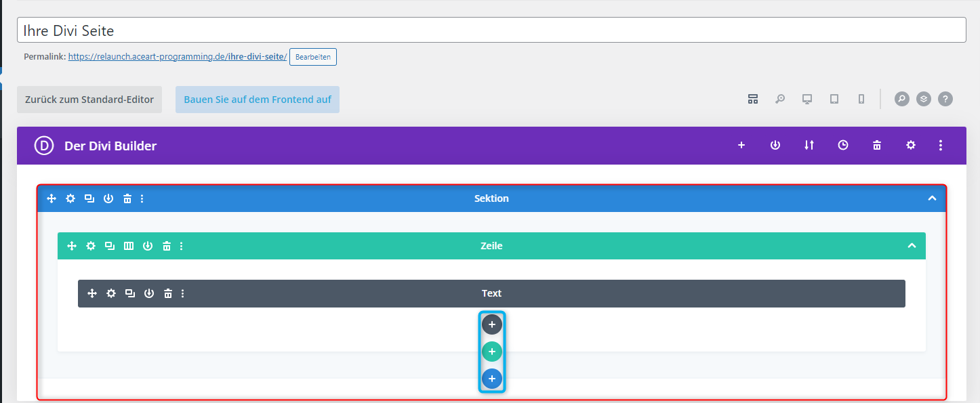Switch to wireframe view icon
Viewport: 980px width, 403px height.
752,99
